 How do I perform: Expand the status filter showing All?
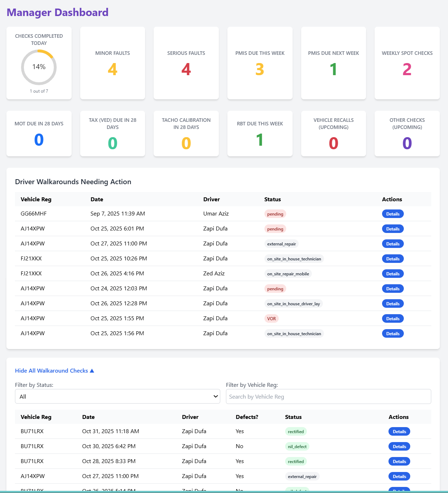(118, 396)
